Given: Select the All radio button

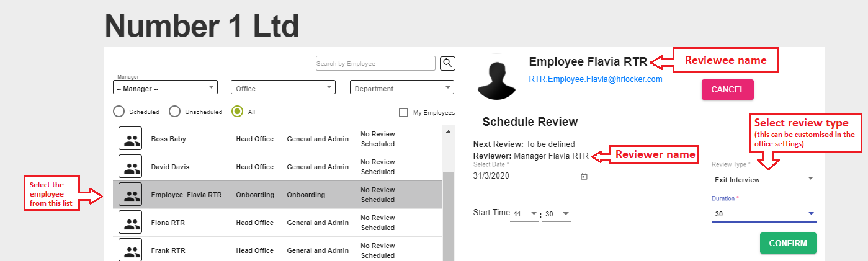Looking at the screenshot, I should [x=237, y=112].
